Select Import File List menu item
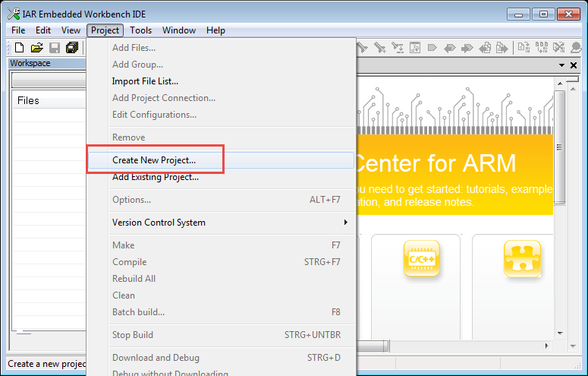 click(x=145, y=81)
